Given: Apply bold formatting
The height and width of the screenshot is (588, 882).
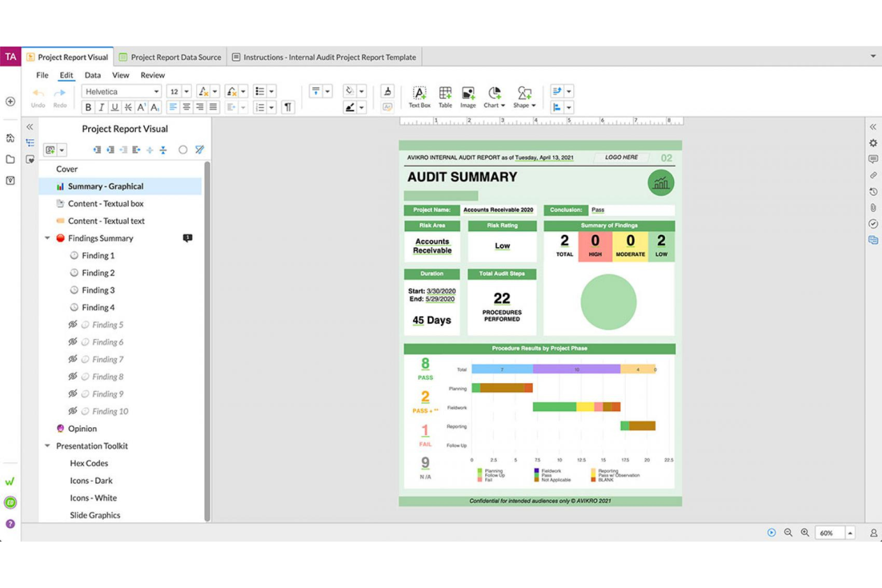Looking at the screenshot, I should (88, 108).
